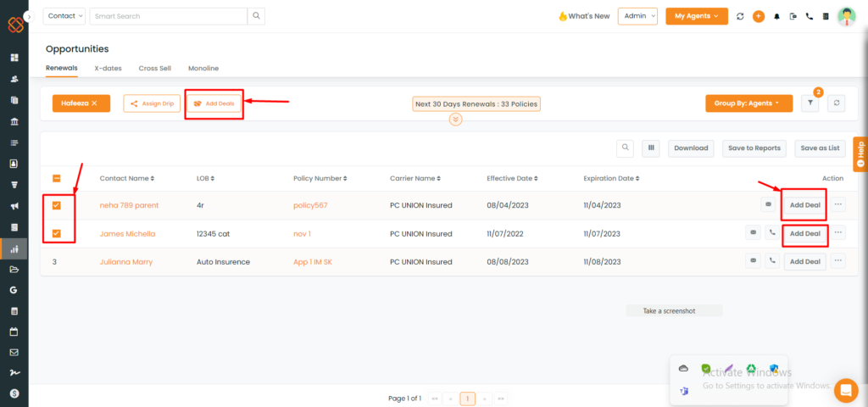Sort by the LOB column header
The image size is (868, 407).
(206, 178)
